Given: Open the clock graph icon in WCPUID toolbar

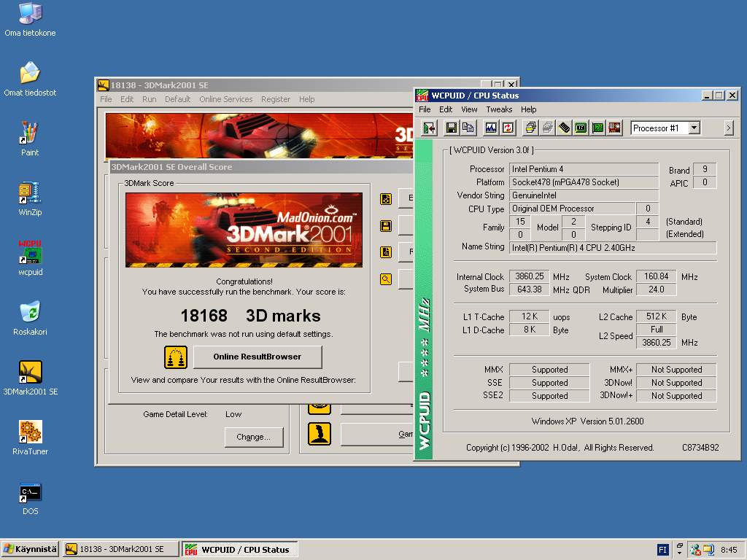Looking at the screenshot, I should (491, 128).
